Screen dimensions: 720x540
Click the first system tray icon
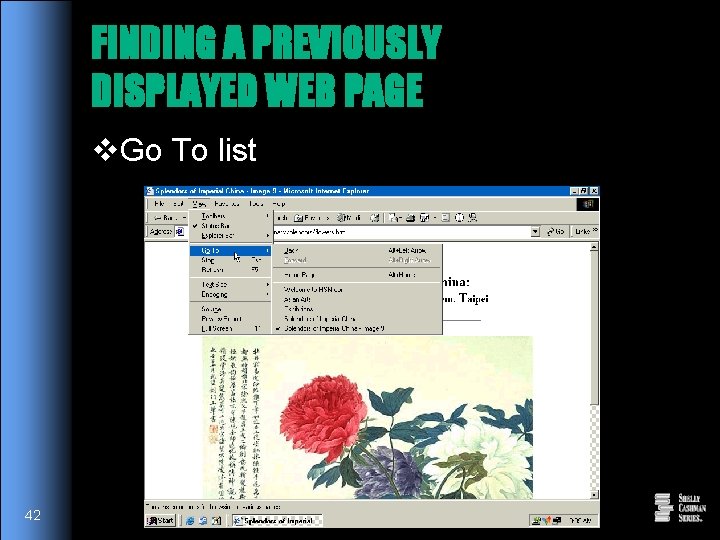pos(536,521)
